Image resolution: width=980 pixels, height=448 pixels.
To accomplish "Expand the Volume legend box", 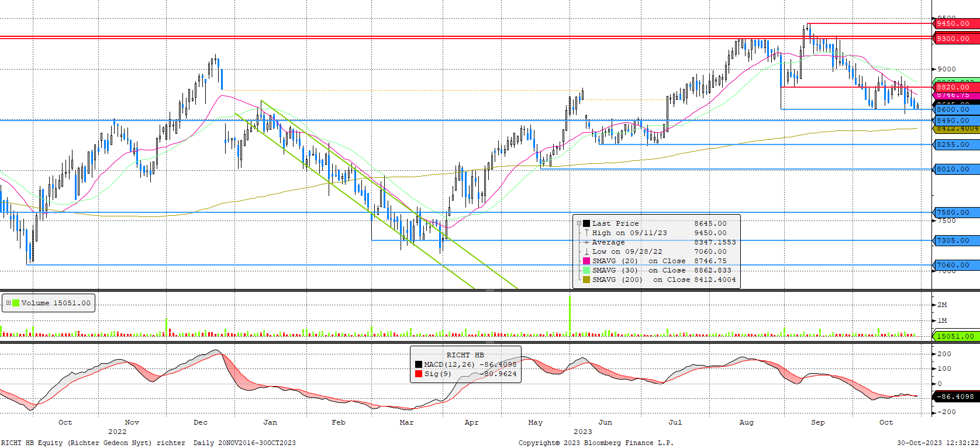I will [x=8, y=303].
